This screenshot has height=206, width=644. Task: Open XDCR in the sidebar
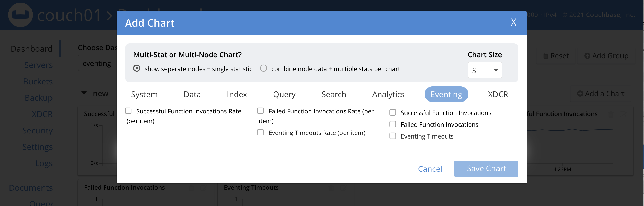coord(42,114)
